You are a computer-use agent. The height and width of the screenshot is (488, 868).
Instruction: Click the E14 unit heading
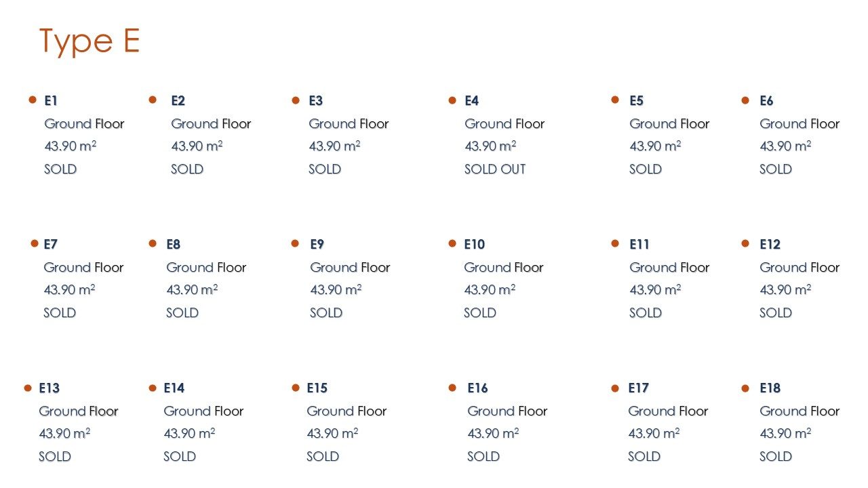174,388
